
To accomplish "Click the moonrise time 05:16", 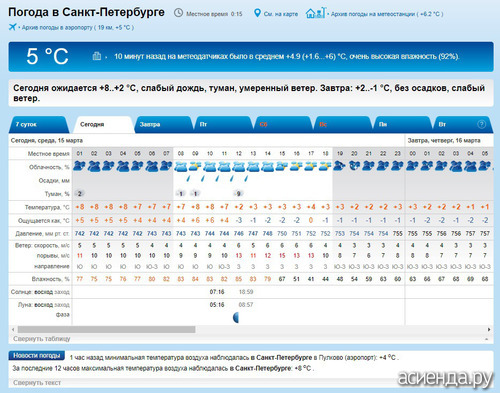I will click(x=217, y=305).
